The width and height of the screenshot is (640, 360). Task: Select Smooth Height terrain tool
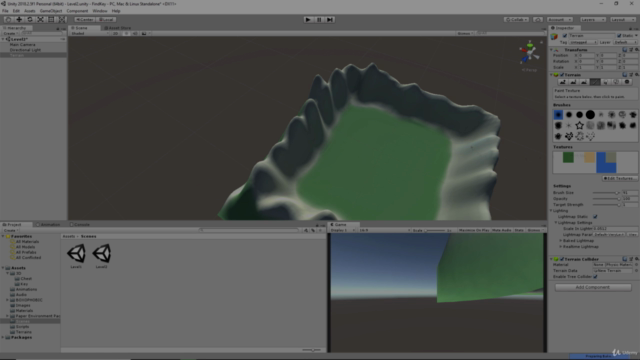pyautogui.click(x=584, y=82)
